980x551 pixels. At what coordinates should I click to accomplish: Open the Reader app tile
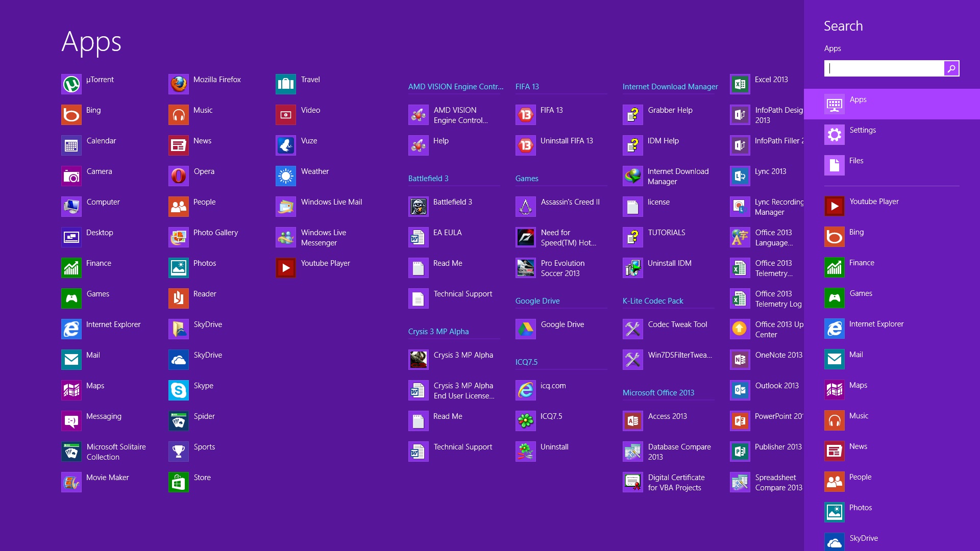pos(179,298)
